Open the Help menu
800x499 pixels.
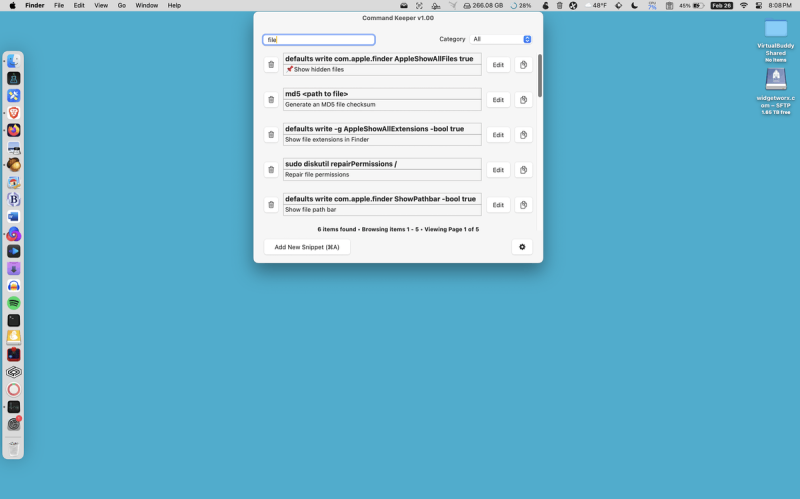click(174, 5)
